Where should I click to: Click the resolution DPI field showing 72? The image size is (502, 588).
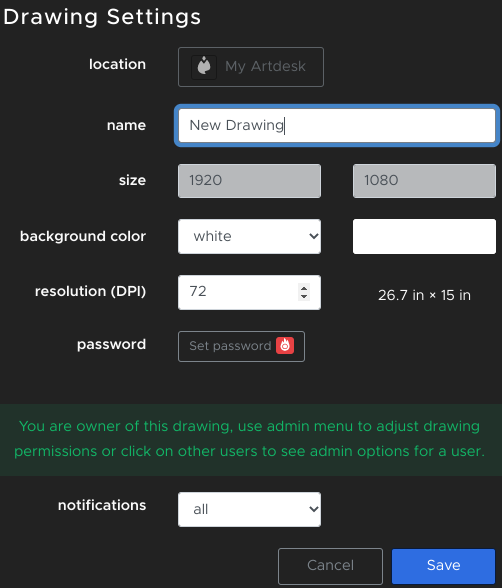[x=249, y=292]
